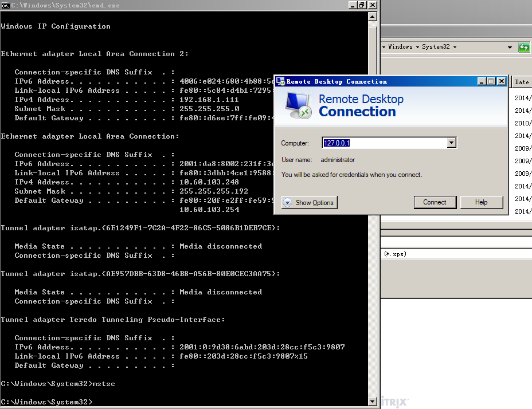Expand the arrow after the Windows breadcrumb
Screen dimensions: 532x409
tap(417, 47)
